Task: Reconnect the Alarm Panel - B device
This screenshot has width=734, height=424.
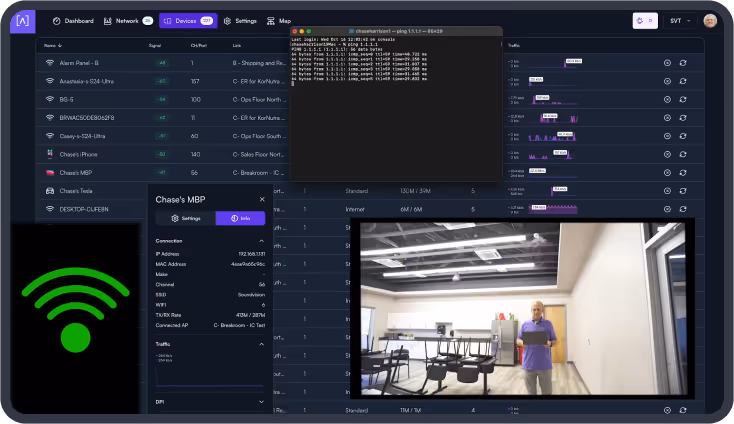Action: pyautogui.click(x=683, y=63)
